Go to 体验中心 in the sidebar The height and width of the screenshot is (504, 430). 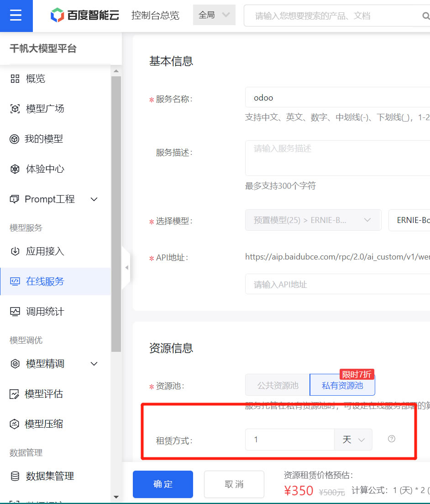(x=45, y=169)
